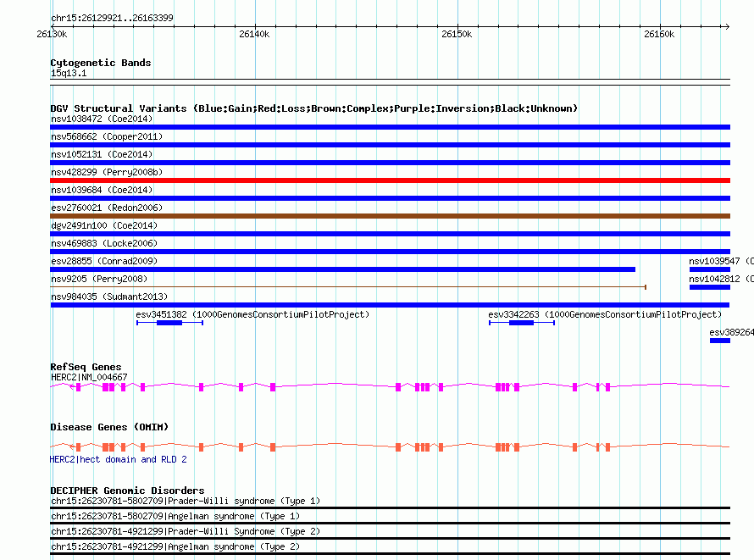Screen dimensions: 754x560
Task: Open the esv389264 variant label
Action: point(731,332)
